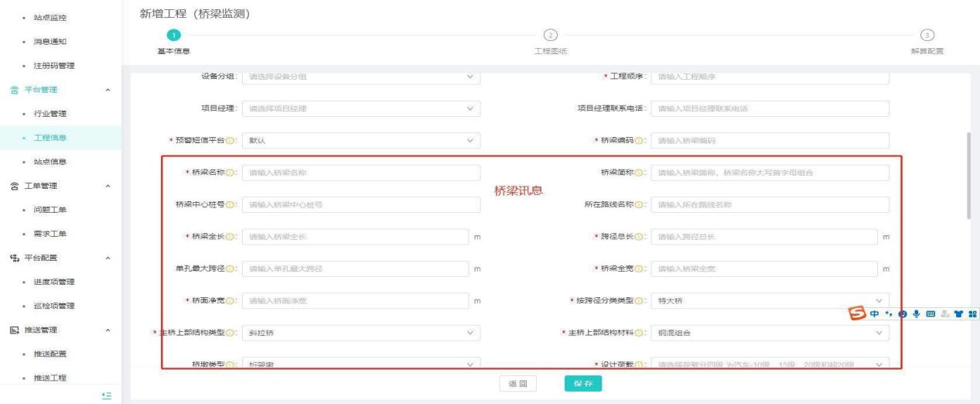The image size is (980, 404).
Task: Click the 桥梁全长 input field
Action: (355, 236)
